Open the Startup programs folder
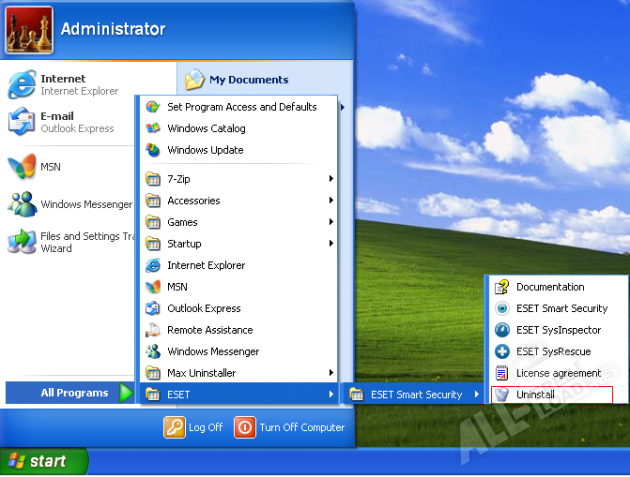 point(184,244)
